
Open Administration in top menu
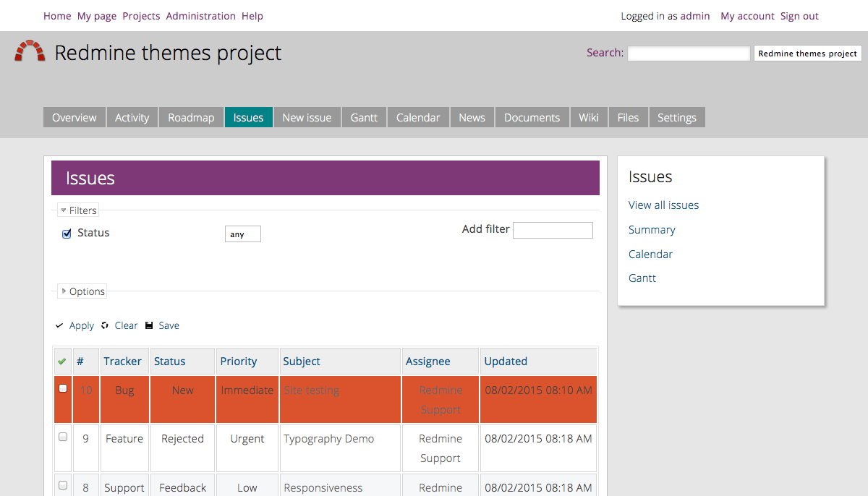coord(201,16)
